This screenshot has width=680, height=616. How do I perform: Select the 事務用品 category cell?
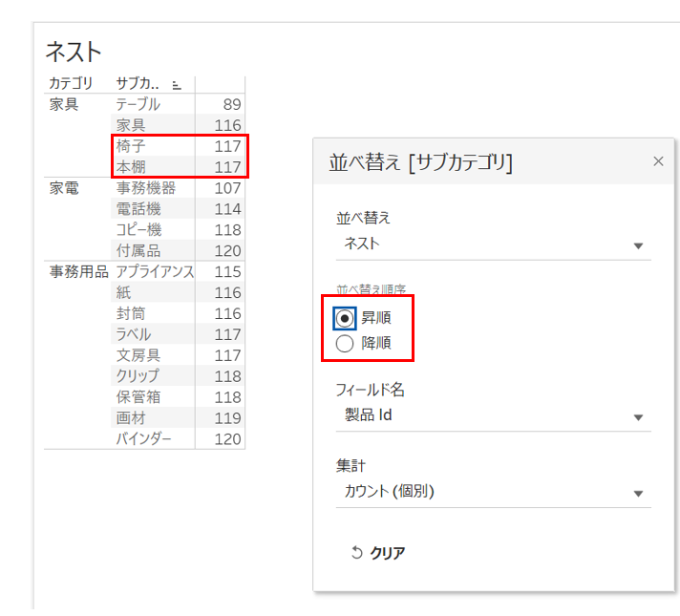pyautogui.click(x=78, y=272)
